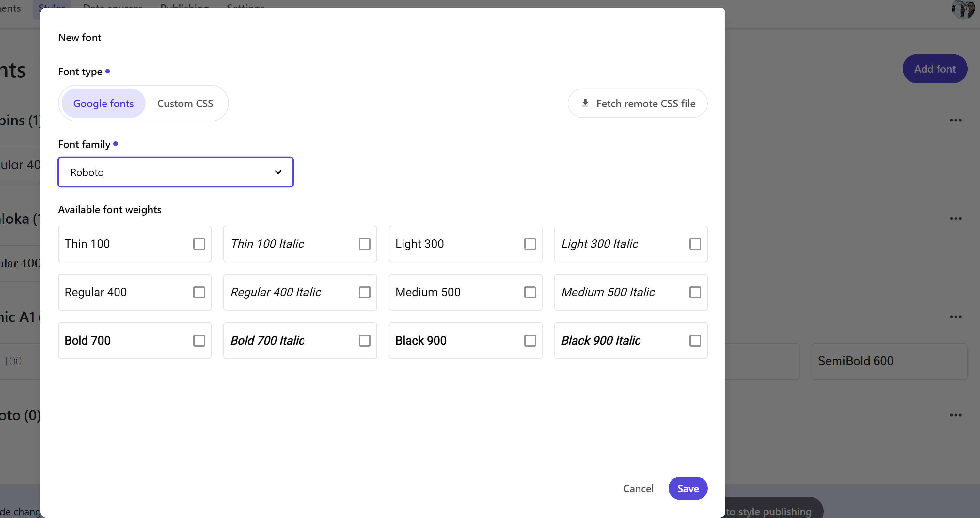
Task: Check the Thin 100 font weight
Action: pos(199,244)
